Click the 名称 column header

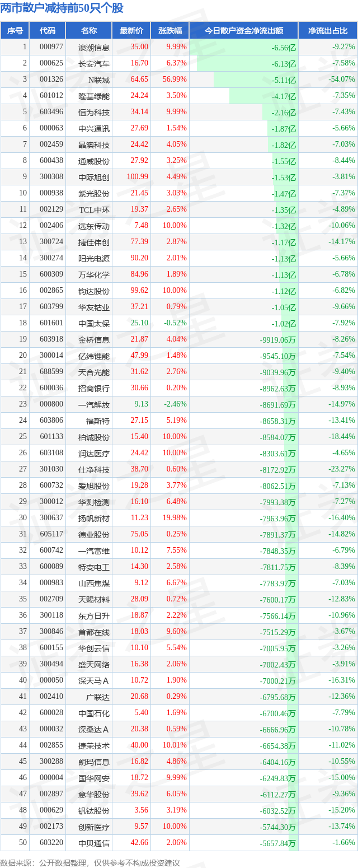[88, 31]
